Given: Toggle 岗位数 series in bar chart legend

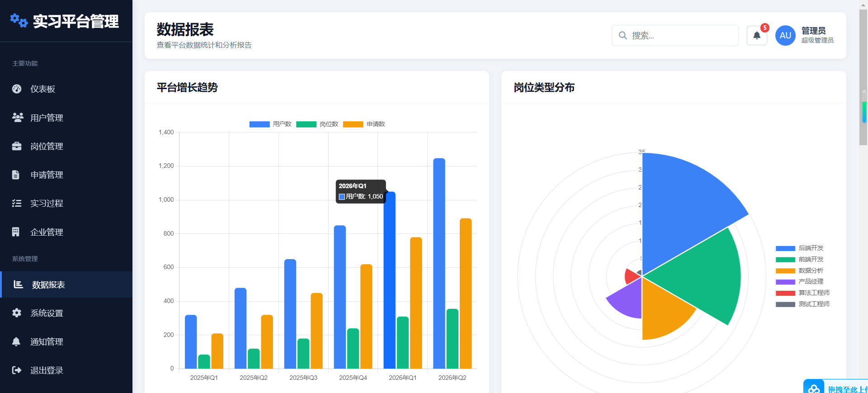Looking at the screenshot, I should (x=317, y=124).
